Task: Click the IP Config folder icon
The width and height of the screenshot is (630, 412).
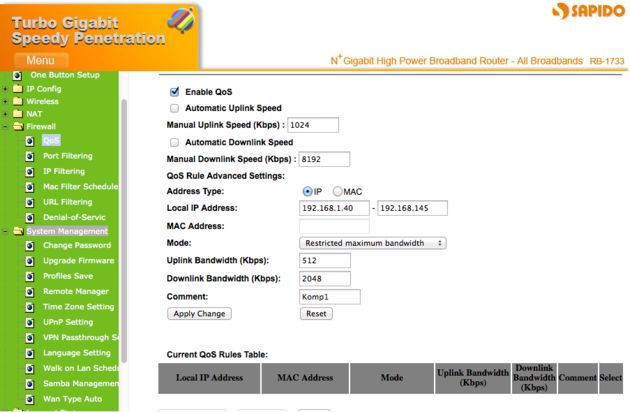Action: tap(17, 88)
